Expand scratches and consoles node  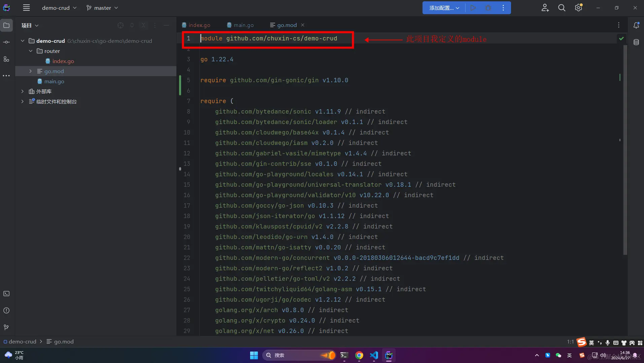pyautogui.click(x=23, y=101)
